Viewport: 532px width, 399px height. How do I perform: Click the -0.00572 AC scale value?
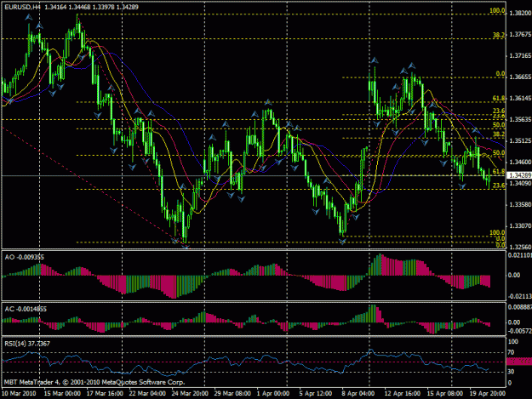[520, 331]
